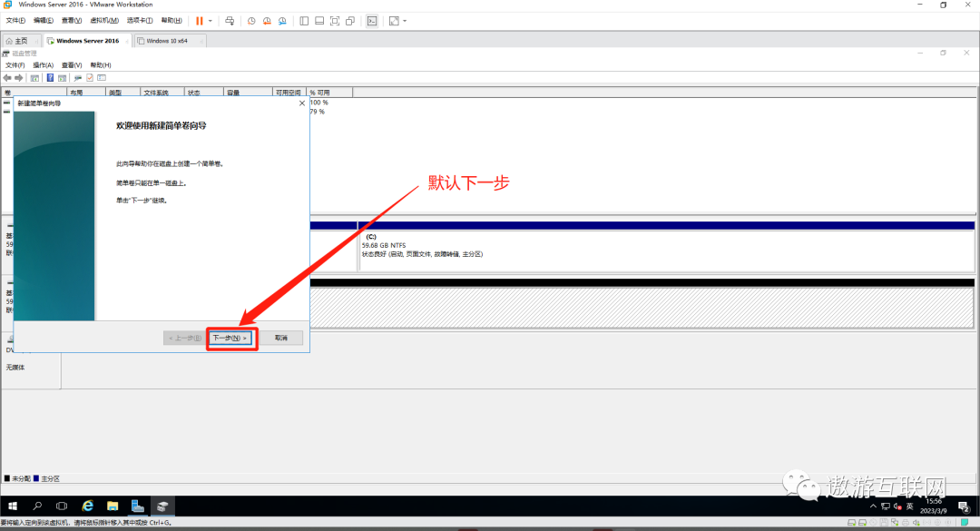This screenshot has height=531, width=980.
Task: Open Server Manager from the taskbar
Action: point(138,506)
